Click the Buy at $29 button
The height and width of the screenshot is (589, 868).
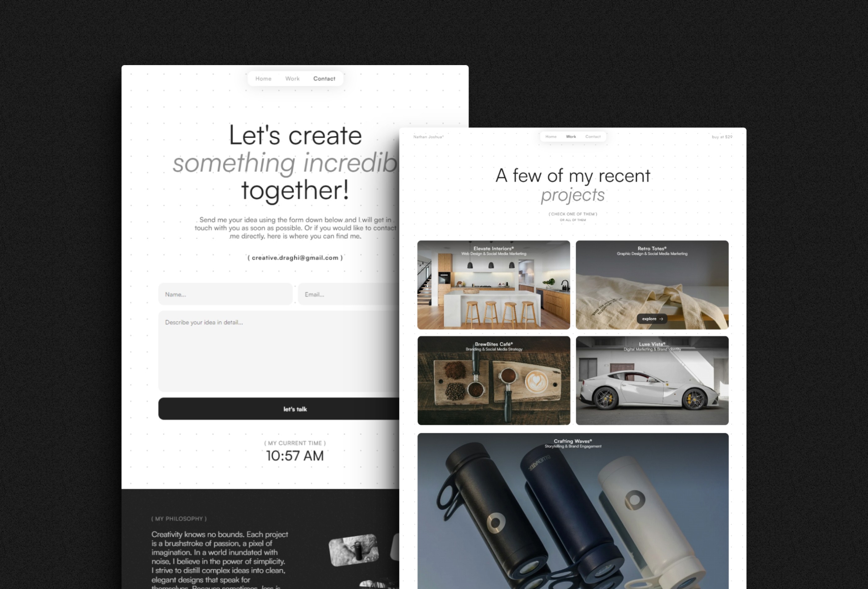(x=723, y=137)
